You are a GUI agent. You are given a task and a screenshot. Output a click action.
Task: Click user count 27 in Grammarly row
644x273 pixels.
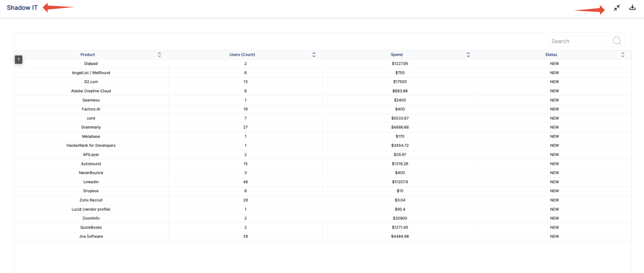(x=246, y=127)
